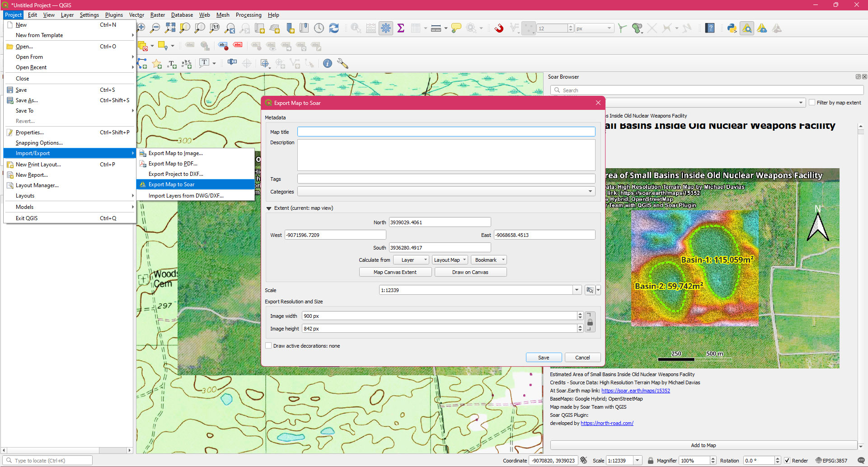The width and height of the screenshot is (868, 467).
Task: Click the Temporal Controller clock icon
Action: coord(319,28)
